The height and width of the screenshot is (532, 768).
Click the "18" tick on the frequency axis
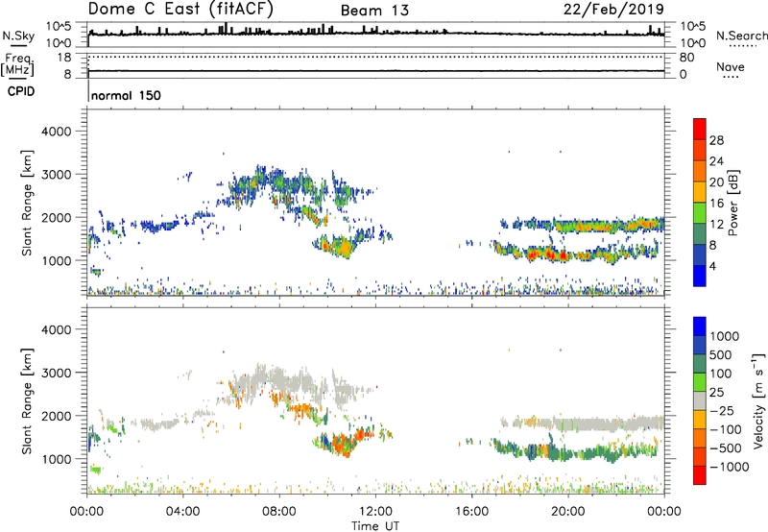pyautogui.click(x=64, y=58)
